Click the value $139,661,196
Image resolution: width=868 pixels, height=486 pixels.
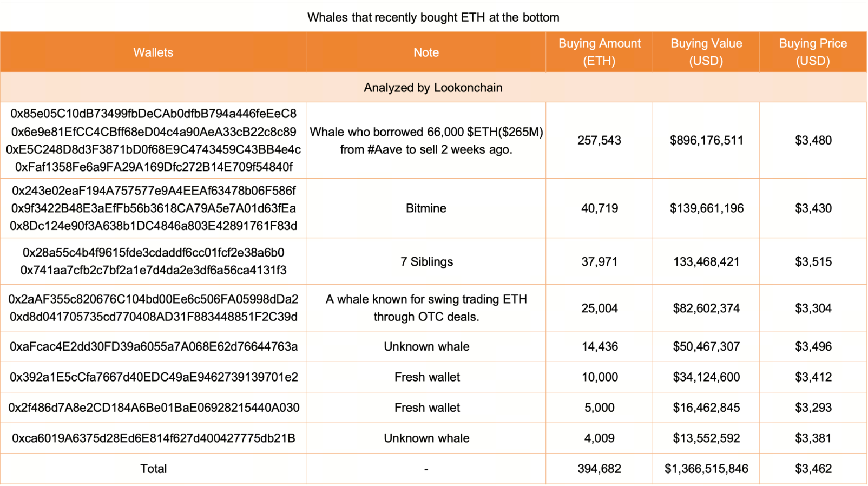coord(707,208)
